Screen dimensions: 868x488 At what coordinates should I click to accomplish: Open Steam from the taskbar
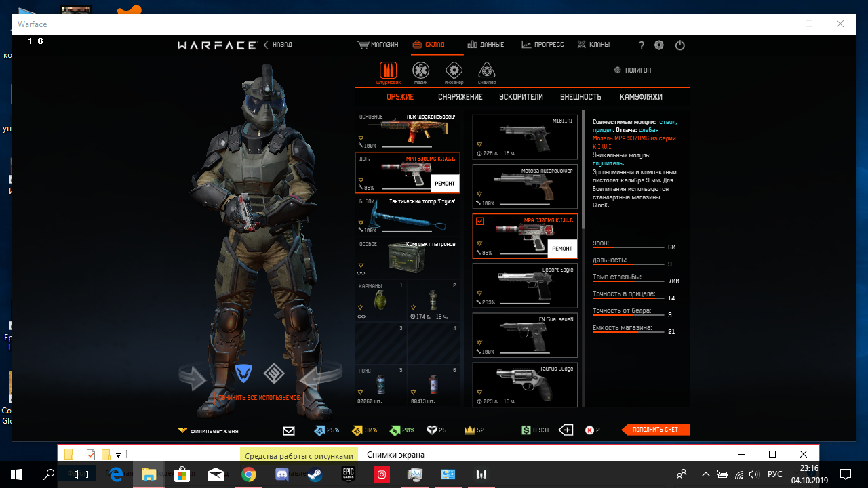coord(315,474)
